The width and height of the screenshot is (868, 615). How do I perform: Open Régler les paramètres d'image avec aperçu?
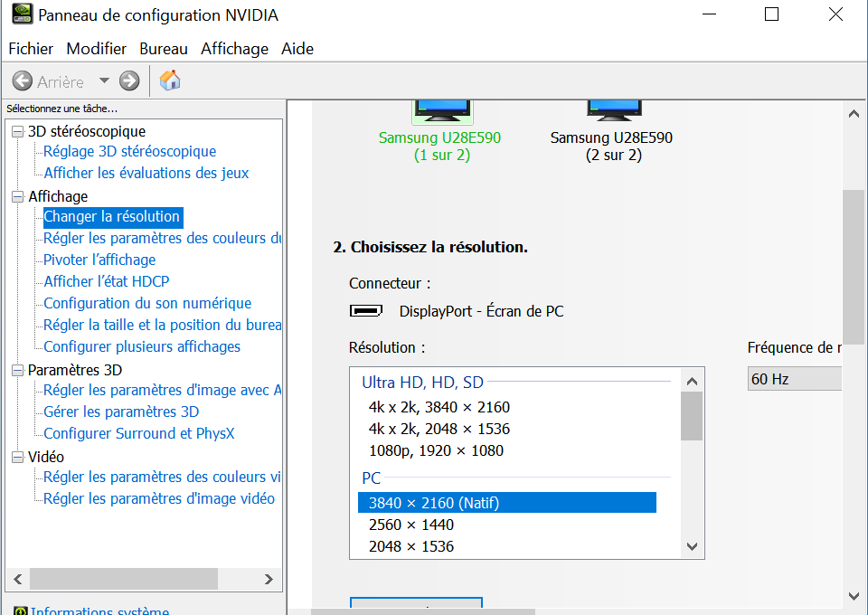(x=162, y=390)
